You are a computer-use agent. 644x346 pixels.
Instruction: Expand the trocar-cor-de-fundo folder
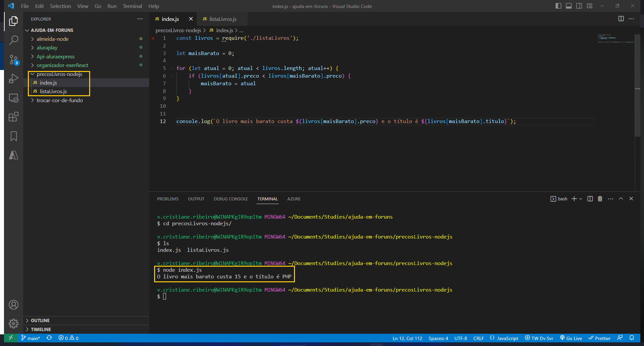click(x=86, y=100)
